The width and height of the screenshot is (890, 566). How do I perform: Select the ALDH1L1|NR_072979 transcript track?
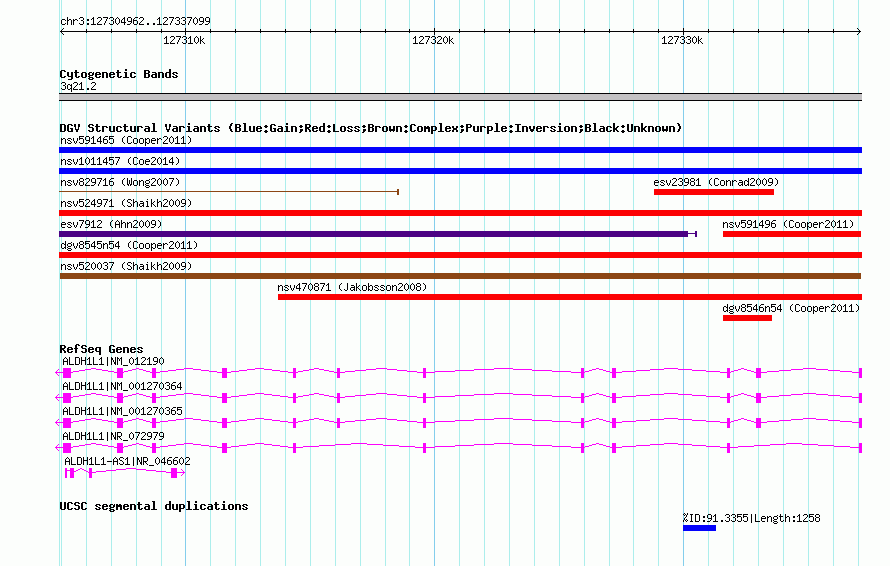[x=459, y=447]
